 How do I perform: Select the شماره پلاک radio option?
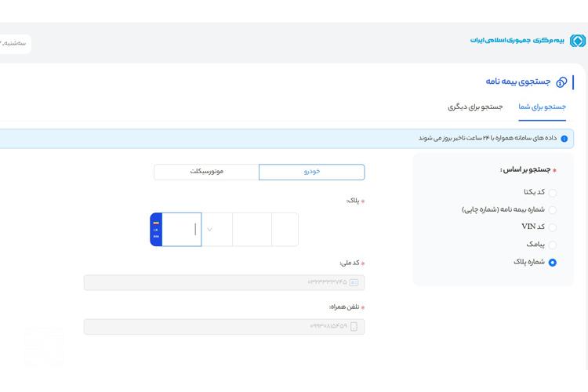tap(553, 263)
